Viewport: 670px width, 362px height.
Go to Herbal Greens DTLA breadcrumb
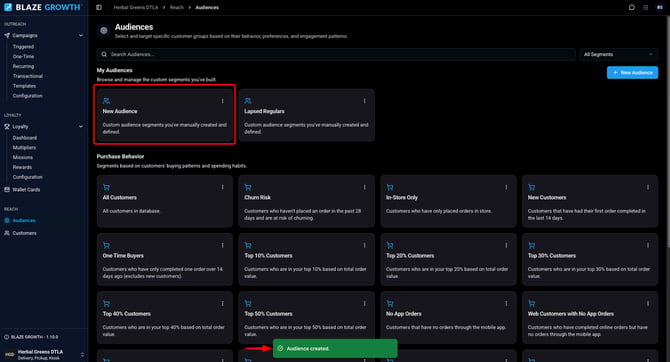click(135, 7)
